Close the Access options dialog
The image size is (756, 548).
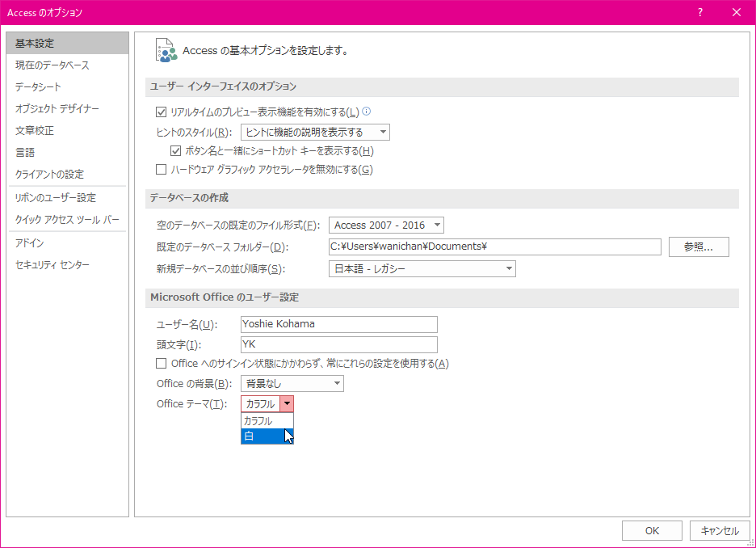pos(737,12)
